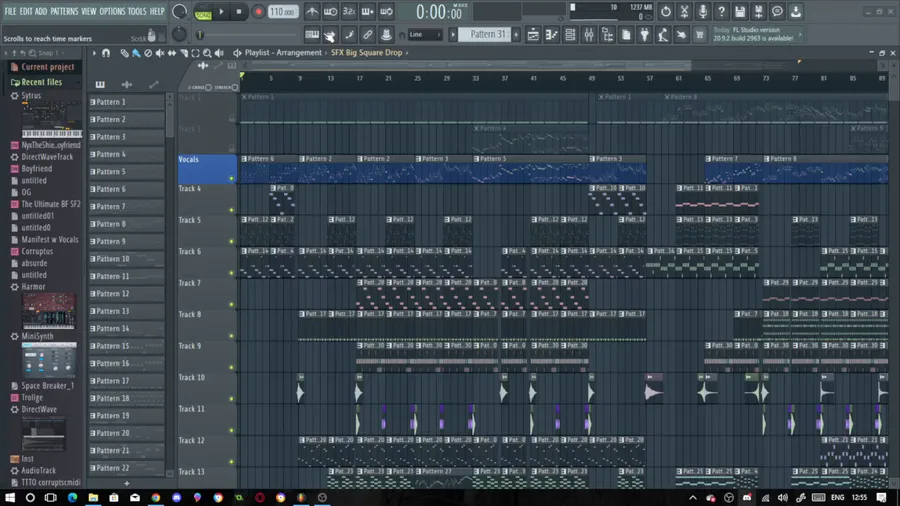The height and width of the screenshot is (506, 900).
Task: Toggle wait for input to start playing
Action: pyautogui.click(x=331, y=11)
